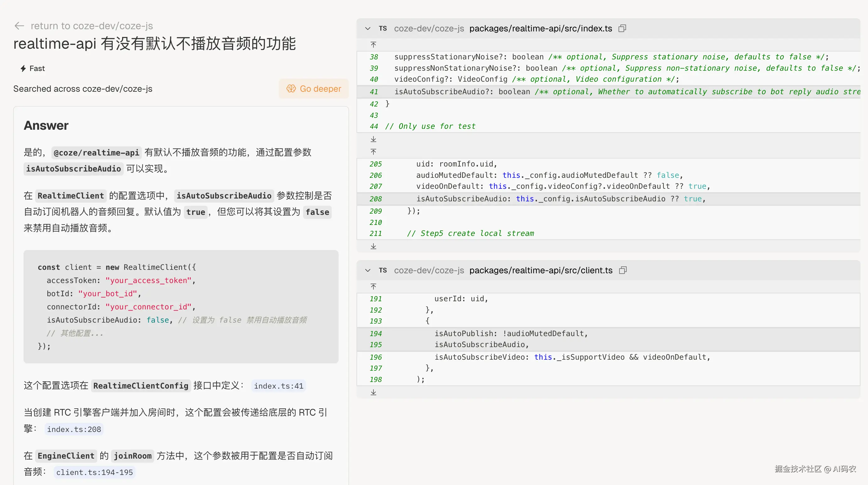Collapse the index.ts code panel

(367, 29)
